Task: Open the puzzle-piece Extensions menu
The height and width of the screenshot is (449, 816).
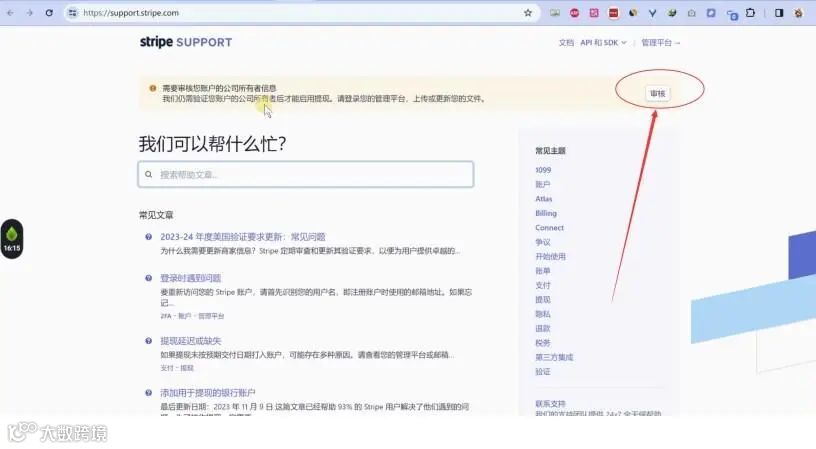Action: (x=750, y=12)
